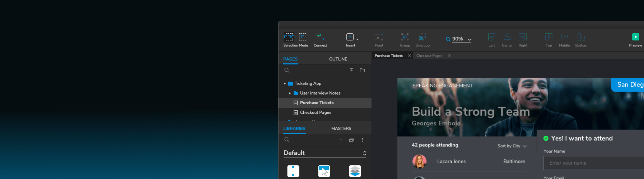Screen dimensions: 644x179
Task: Open the Sort by City dropdown
Action: (512, 146)
